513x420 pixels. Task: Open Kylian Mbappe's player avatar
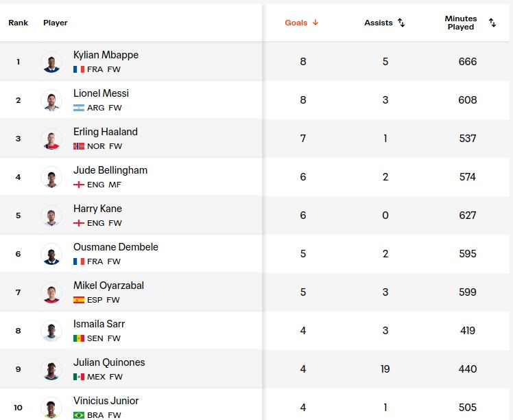tap(51, 62)
